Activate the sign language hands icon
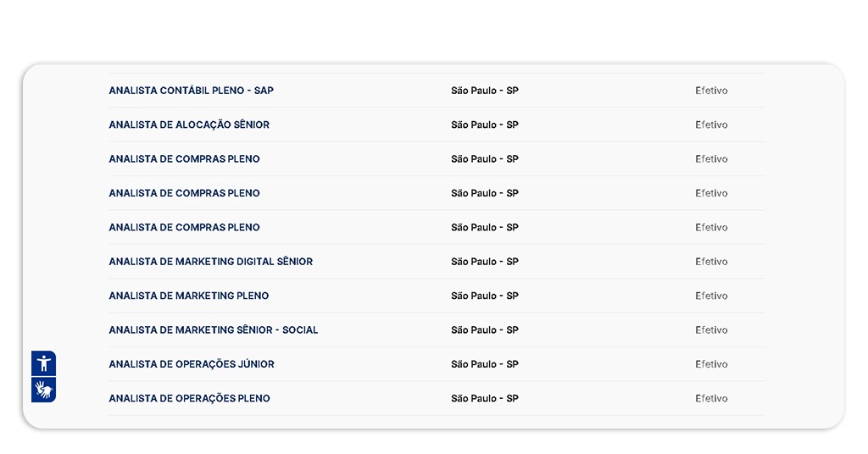The width and height of the screenshot is (868, 454). tap(44, 390)
